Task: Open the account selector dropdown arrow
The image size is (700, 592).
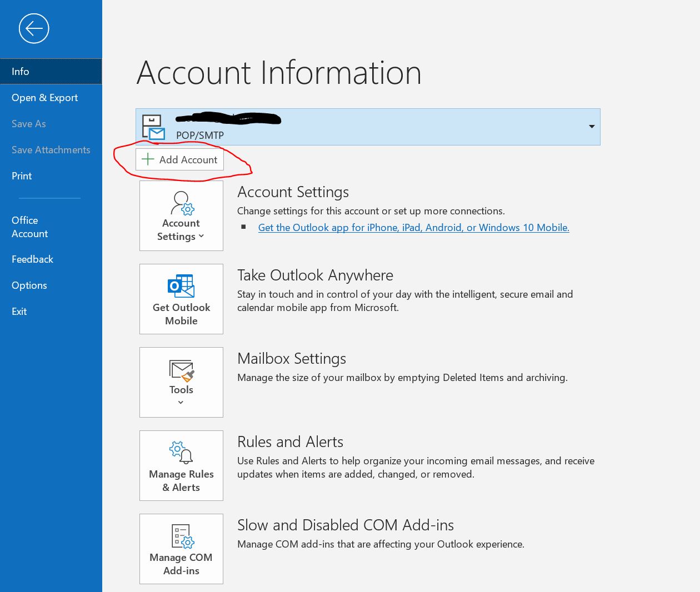Action: point(592,127)
